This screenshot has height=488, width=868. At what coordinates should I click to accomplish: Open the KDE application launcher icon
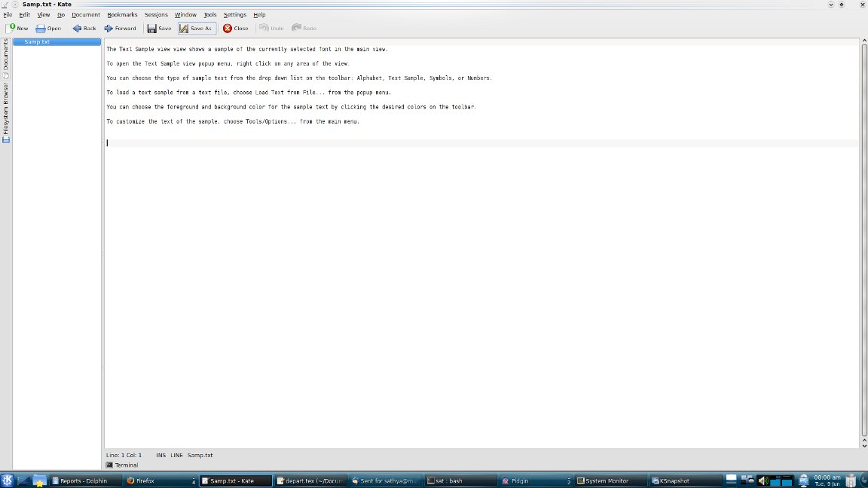8,480
